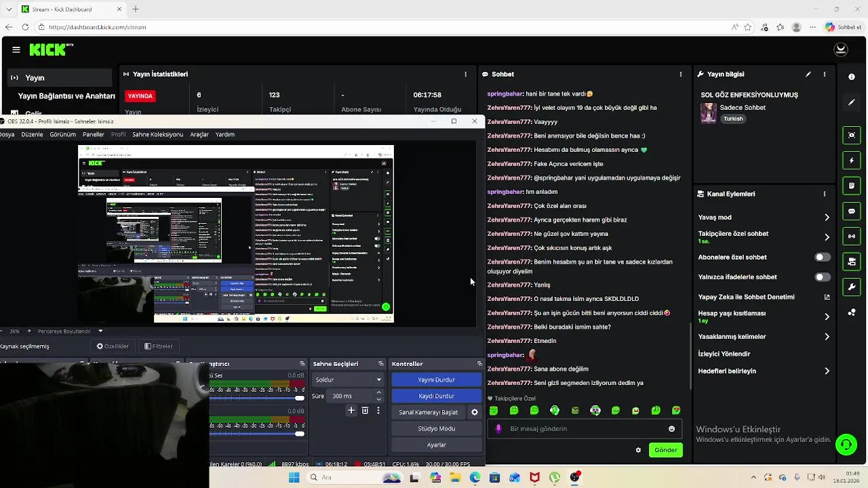Open chat settings gear beside Gönder

pyautogui.click(x=638, y=450)
